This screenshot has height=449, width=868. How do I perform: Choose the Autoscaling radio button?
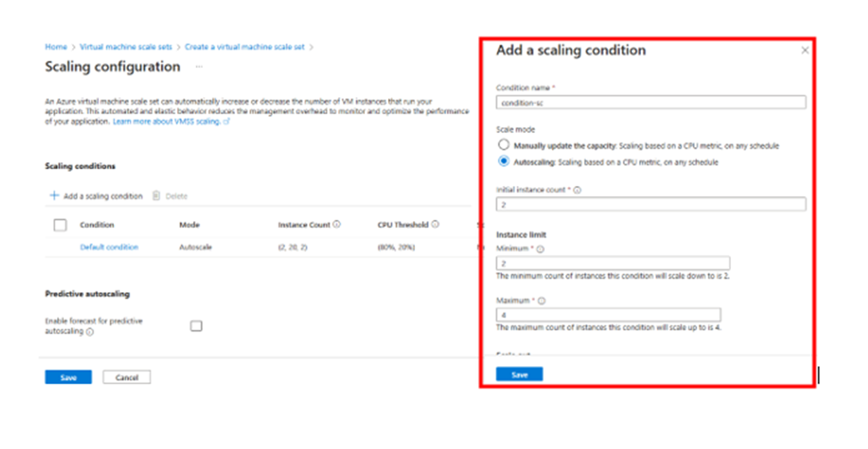(504, 162)
